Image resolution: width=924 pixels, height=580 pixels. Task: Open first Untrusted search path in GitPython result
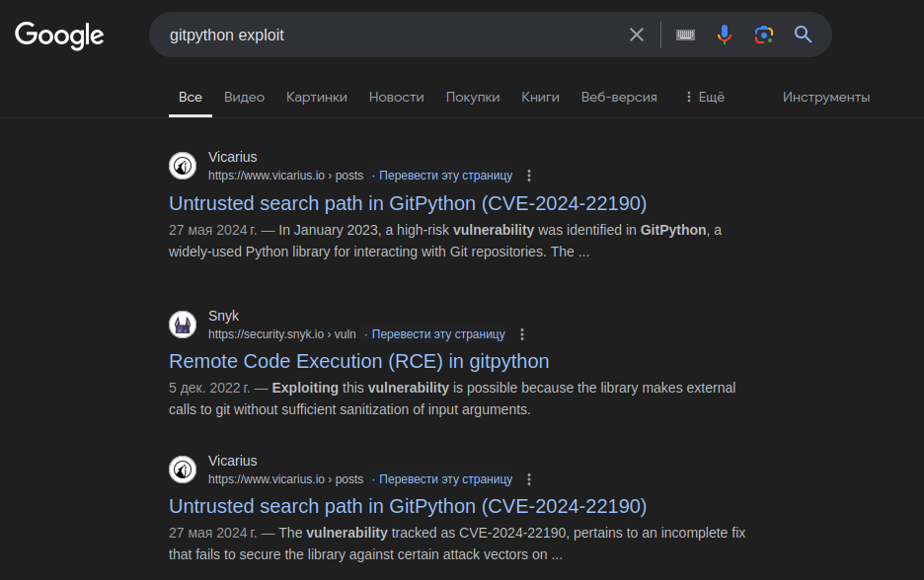click(x=408, y=203)
